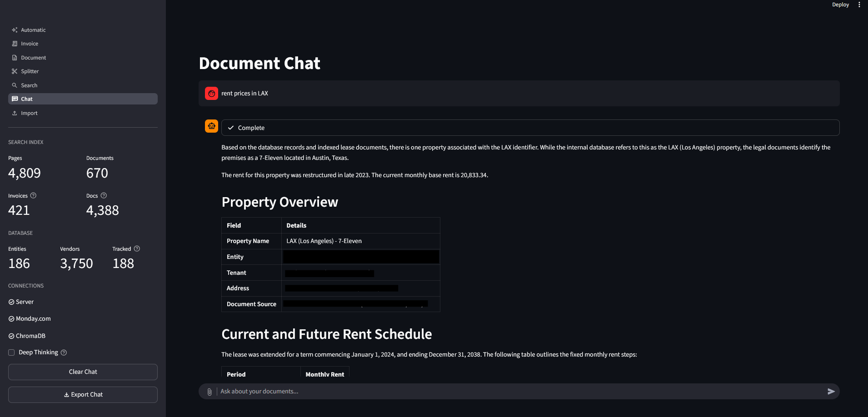Click the orange assistant avatar icon
868x417 pixels.
coord(211,126)
